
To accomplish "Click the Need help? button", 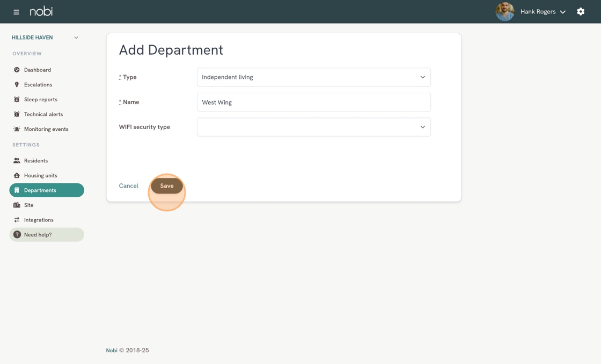I will [x=47, y=235].
